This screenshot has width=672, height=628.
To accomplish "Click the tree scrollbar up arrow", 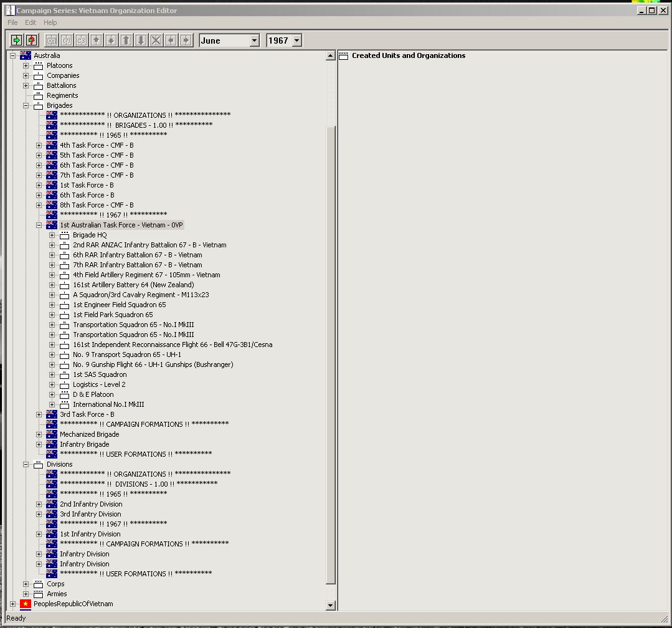I will 331,55.
